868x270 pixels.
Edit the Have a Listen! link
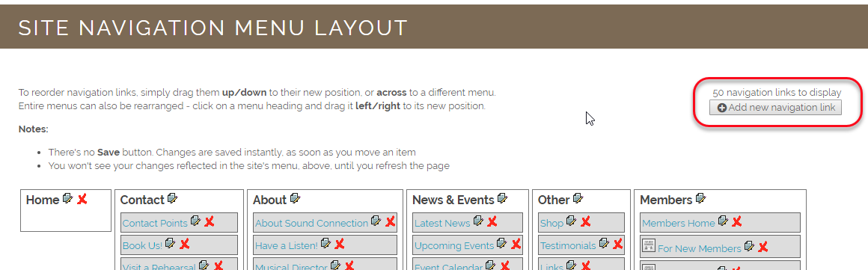[325, 242]
